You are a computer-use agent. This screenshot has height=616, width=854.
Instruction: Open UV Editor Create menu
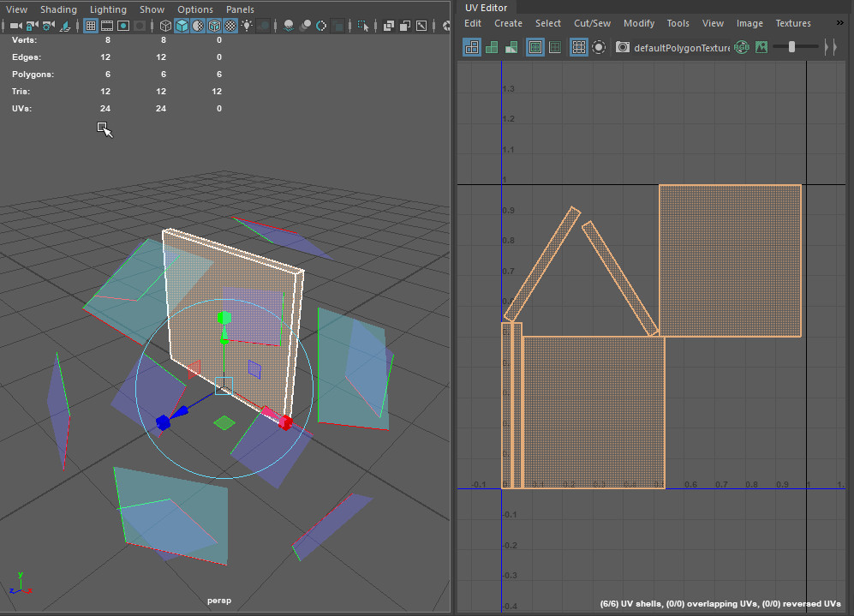pyautogui.click(x=508, y=23)
